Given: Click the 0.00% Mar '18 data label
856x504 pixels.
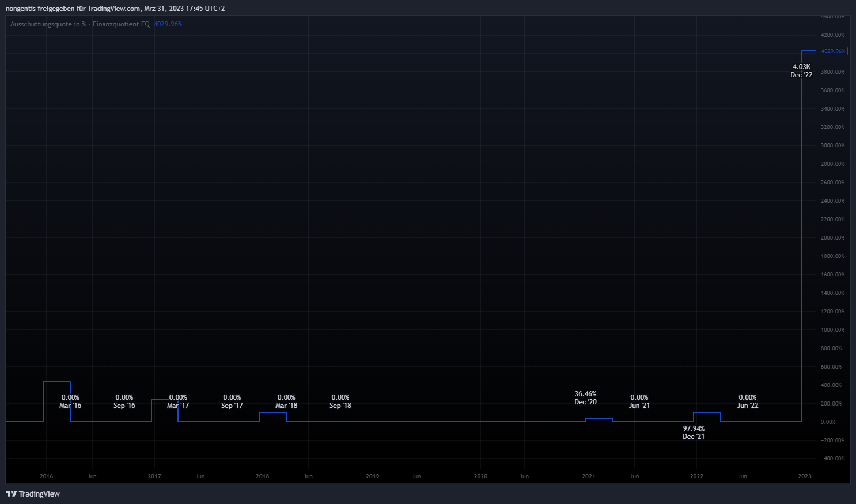Looking at the screenshot, I should pyautogui.click(x=286, y=401).
